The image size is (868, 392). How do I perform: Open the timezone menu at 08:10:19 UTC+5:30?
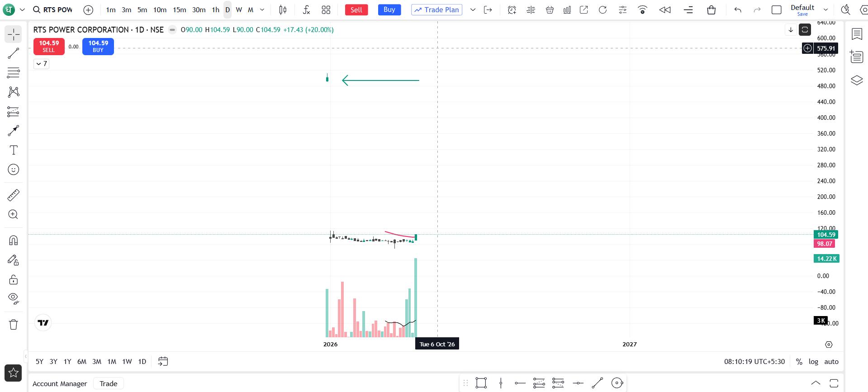point(754,362)
